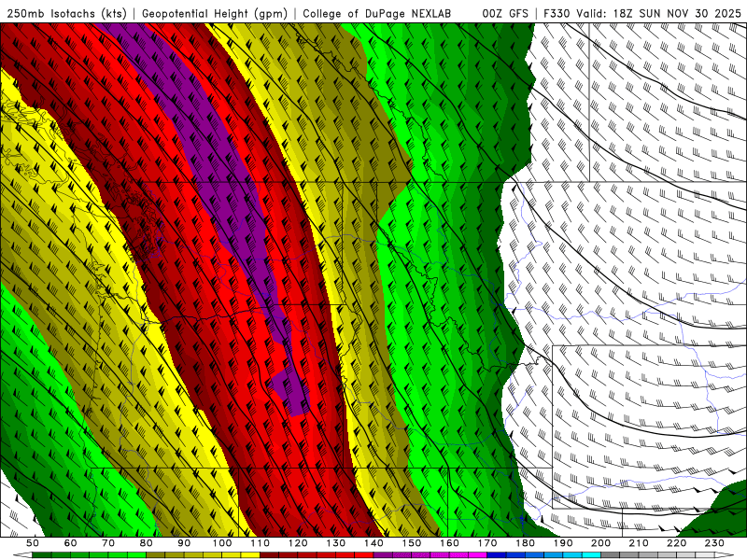Viewport: 747px width, 560px height.
Task: Click the '00Z GFS' model run label
Action: (505, 13)
